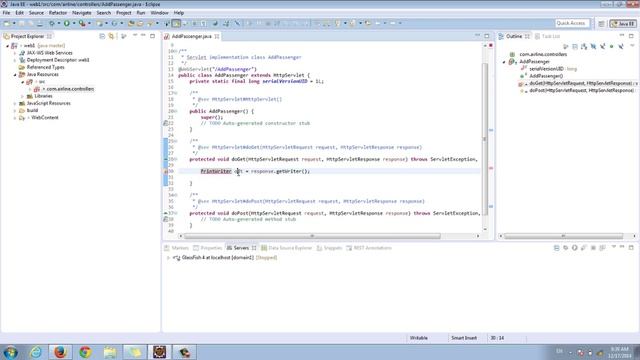The height and width of the screenshot is (360, 640).
Task: Collapse the Java Resources node
Action: 15,75
